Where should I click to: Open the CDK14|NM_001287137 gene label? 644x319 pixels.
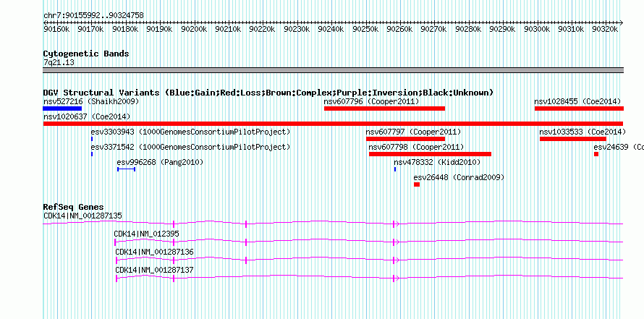tap(154, 270)
